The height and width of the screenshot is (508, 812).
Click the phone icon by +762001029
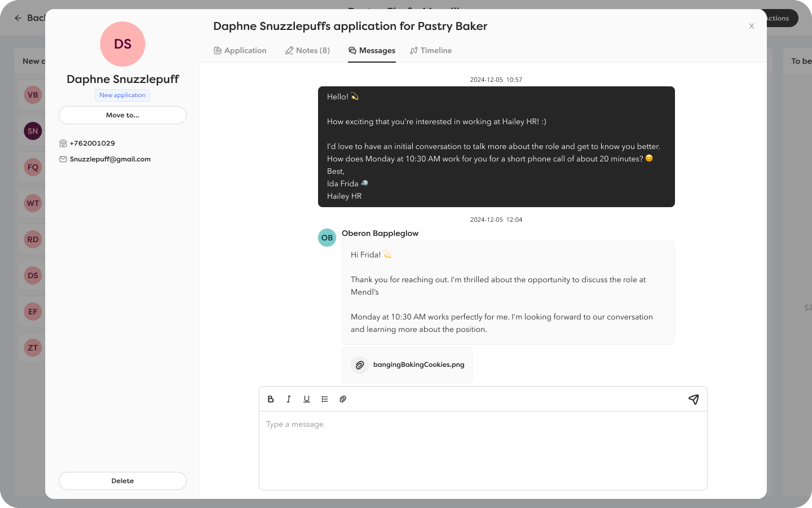pyautogui.click(x=63, y=143)
